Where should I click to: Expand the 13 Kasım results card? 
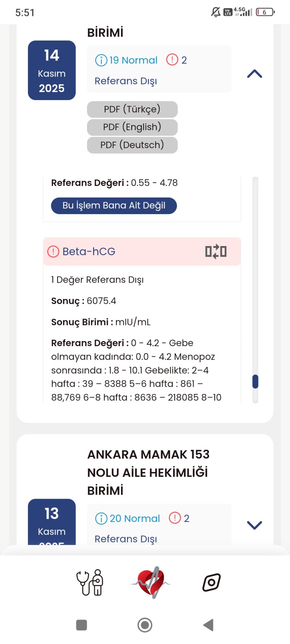pyautogui.click(x=254, y=525)
